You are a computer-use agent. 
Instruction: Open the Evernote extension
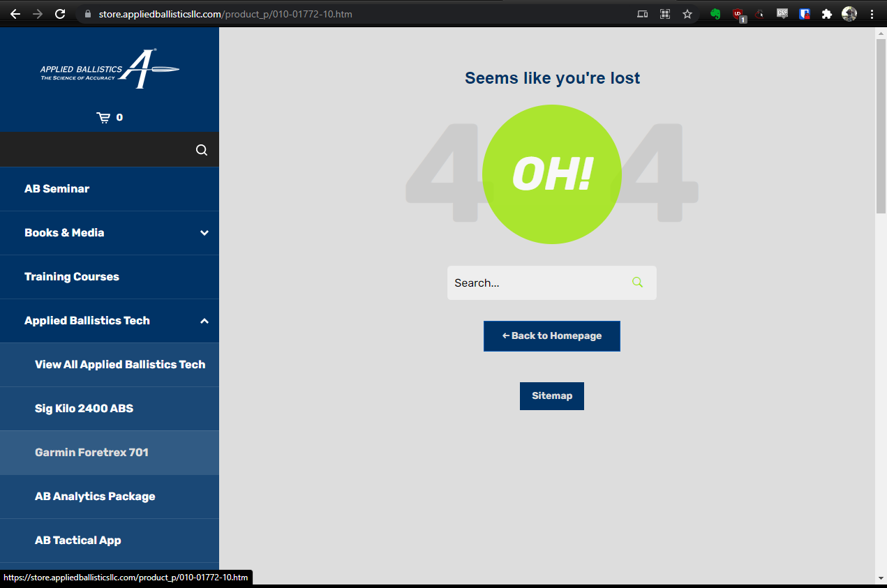[715, 14]
